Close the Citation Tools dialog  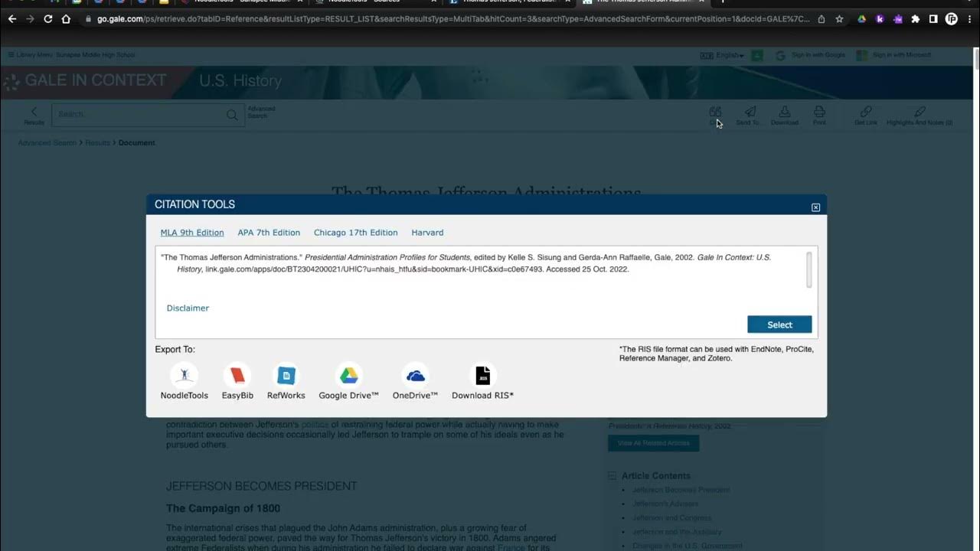click(x=815, y=207)
